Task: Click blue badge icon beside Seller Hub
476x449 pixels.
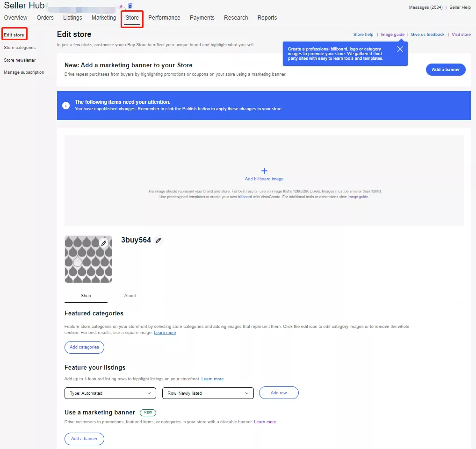Action: [130, 6]
